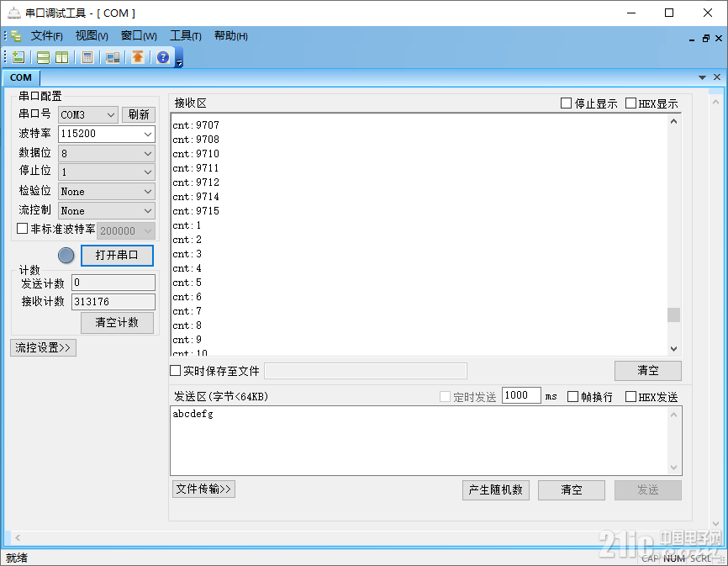Screen dimensions: 728x566
Task: Enable 帧换行 checkbox
Action: coord(573,396)
